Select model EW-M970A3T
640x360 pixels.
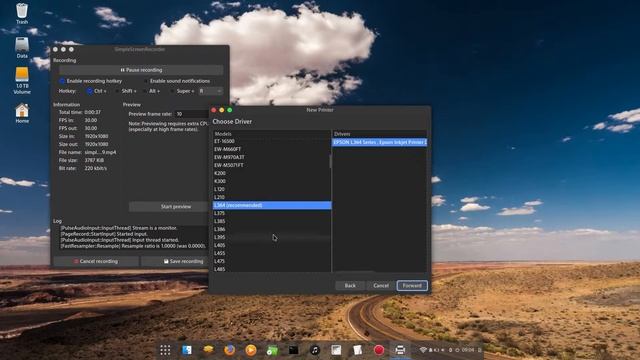pos(271,157)
